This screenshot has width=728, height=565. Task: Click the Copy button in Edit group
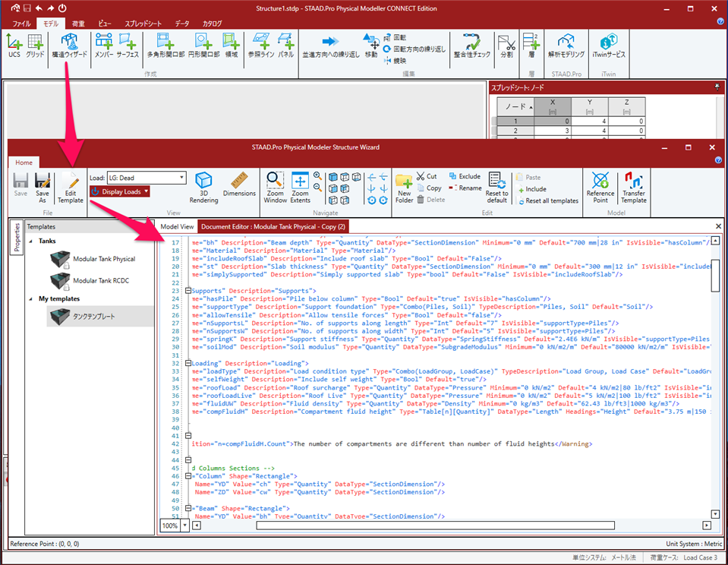coord(429,188)
